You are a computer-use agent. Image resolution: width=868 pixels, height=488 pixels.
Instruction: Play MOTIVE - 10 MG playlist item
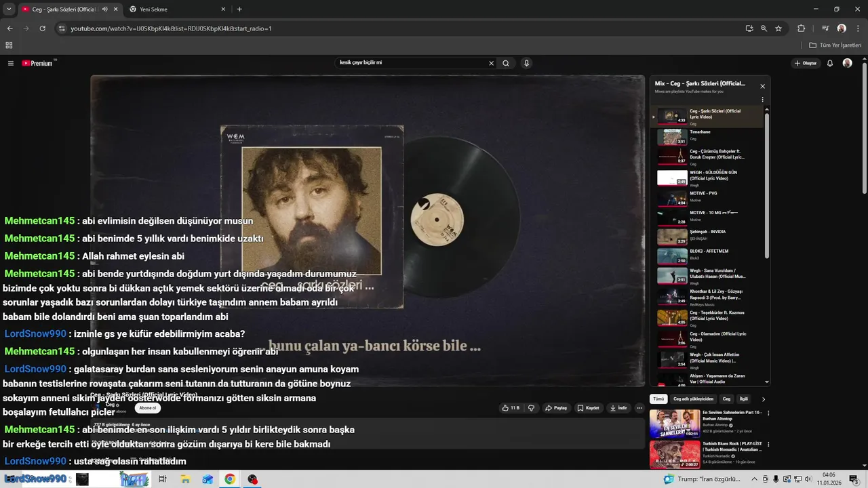pos(707,217)
